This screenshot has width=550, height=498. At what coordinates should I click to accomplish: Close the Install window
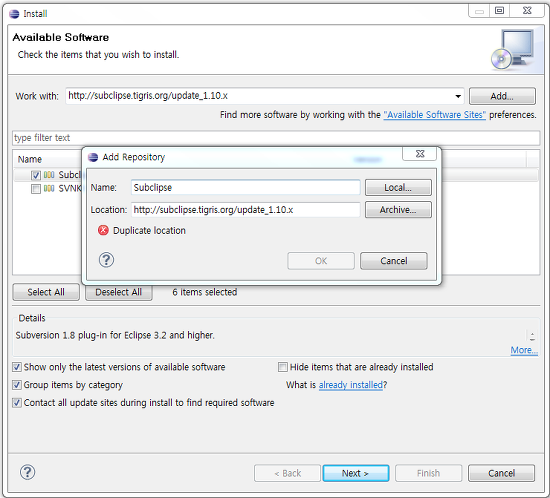tap(527, 11)
